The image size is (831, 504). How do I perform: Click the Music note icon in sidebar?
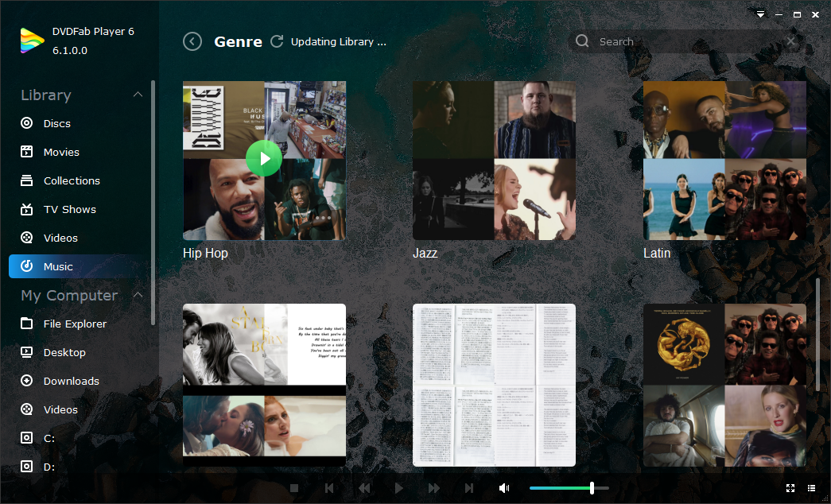26,266
